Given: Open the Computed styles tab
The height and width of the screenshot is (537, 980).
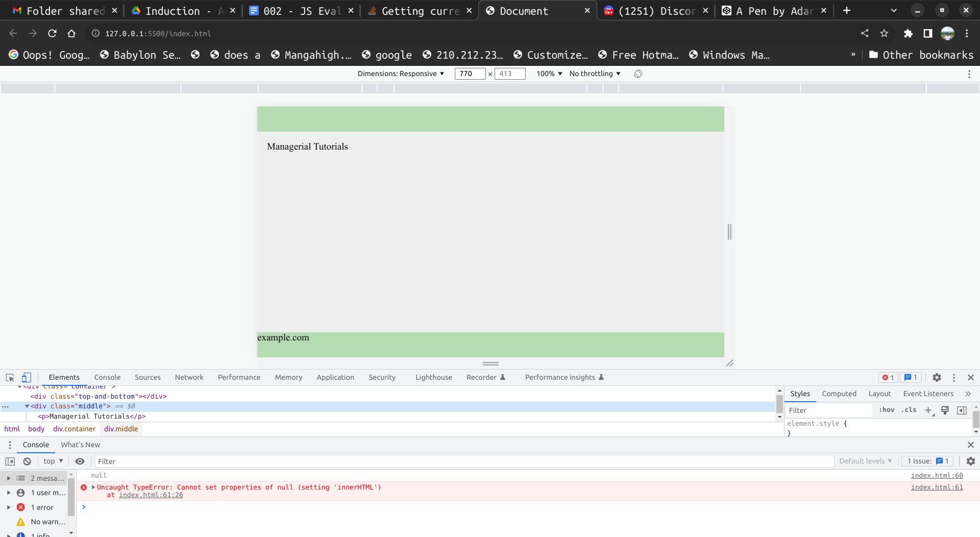Looking at the screenshot, I should 839,394.
